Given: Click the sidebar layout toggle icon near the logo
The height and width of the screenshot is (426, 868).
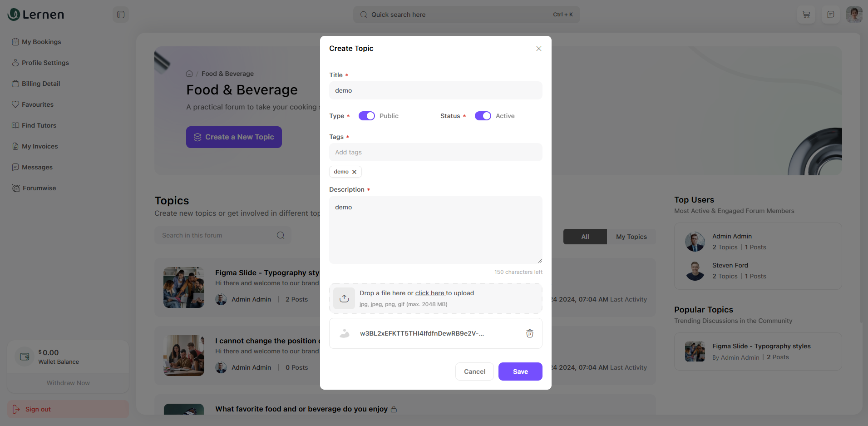Looking at the screenshot, I should click(x=120, y=15).
